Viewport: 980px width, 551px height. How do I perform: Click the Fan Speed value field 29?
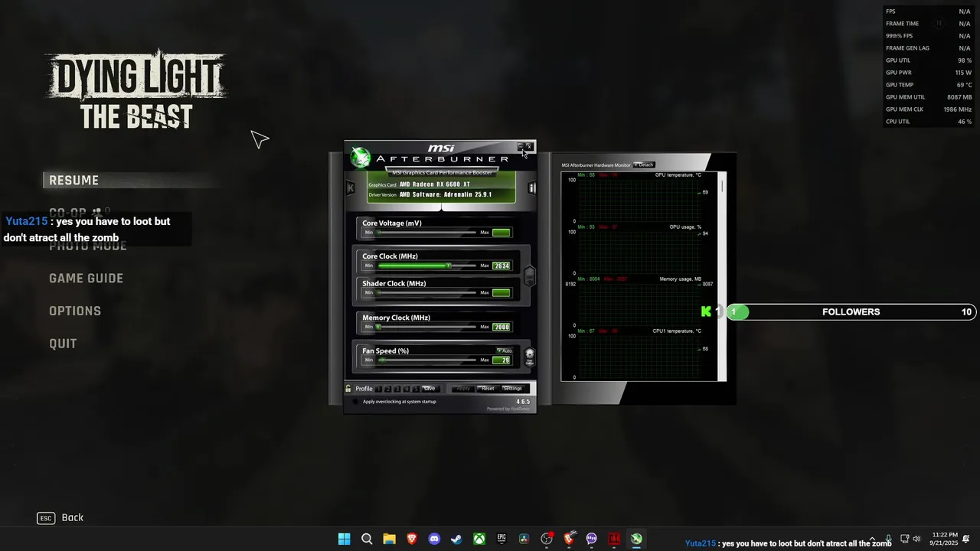(501, 360)
